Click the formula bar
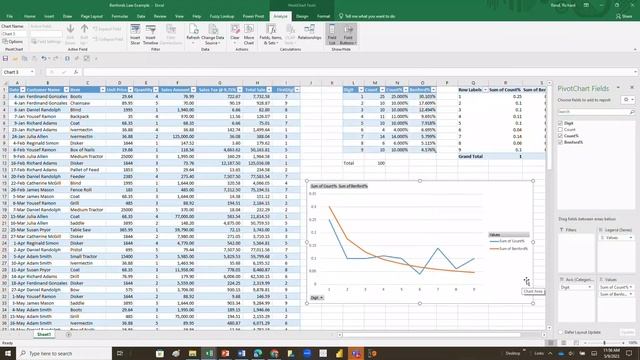640x360 pixels. (359, 72)
